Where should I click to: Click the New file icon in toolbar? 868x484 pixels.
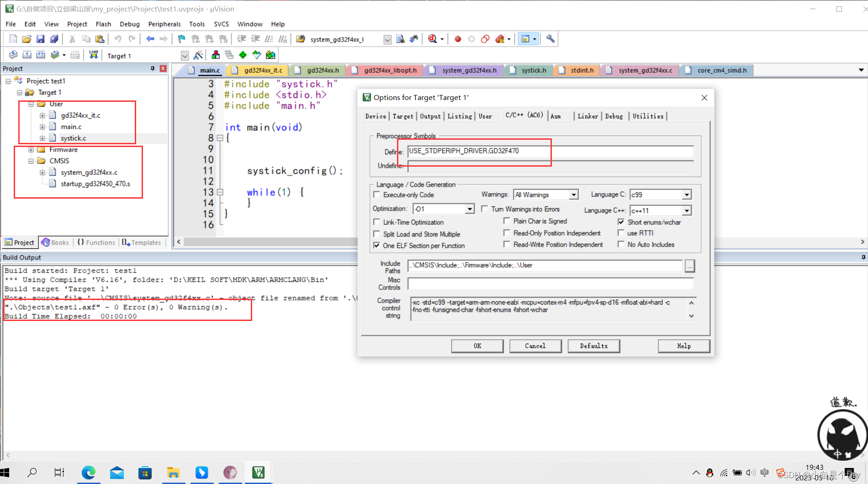pyautogui.click(x=13, y=39)
